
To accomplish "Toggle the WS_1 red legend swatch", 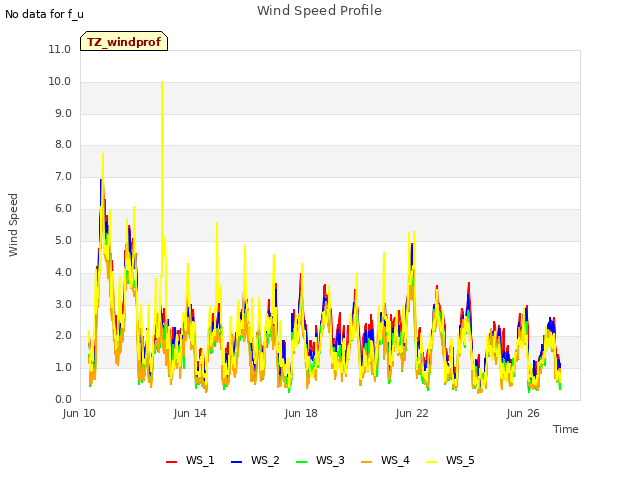I will 171,462.
